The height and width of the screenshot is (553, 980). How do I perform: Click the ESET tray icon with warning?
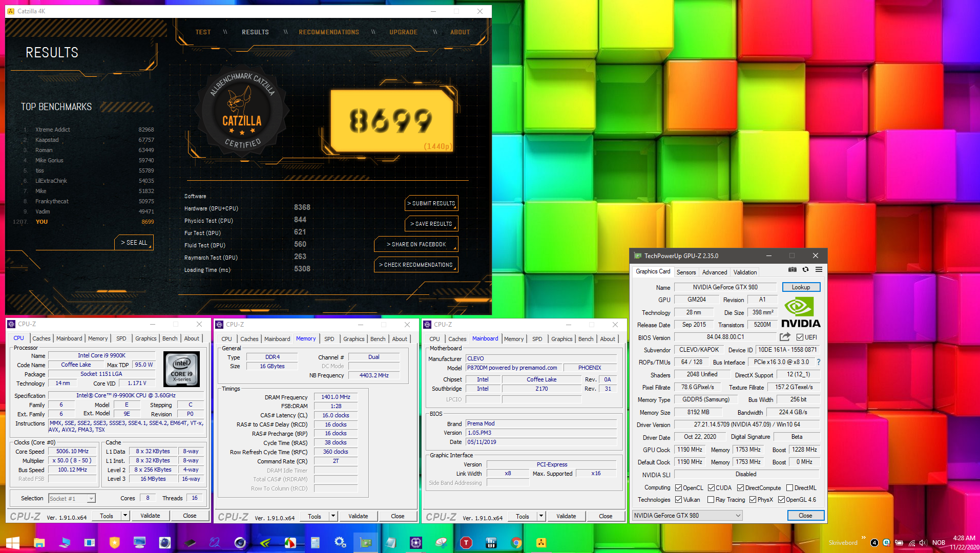886,543
